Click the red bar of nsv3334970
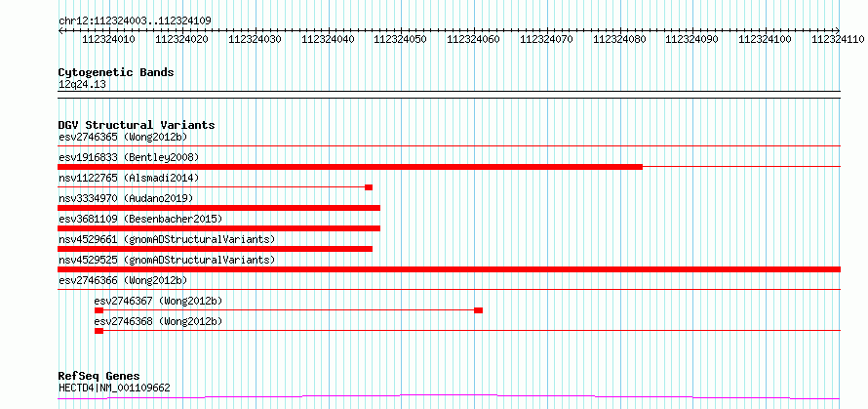This screenshot has height=409, width=868. point(218,208)
